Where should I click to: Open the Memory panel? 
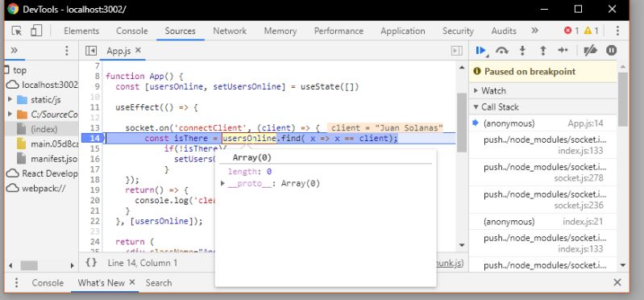[280, 31]
